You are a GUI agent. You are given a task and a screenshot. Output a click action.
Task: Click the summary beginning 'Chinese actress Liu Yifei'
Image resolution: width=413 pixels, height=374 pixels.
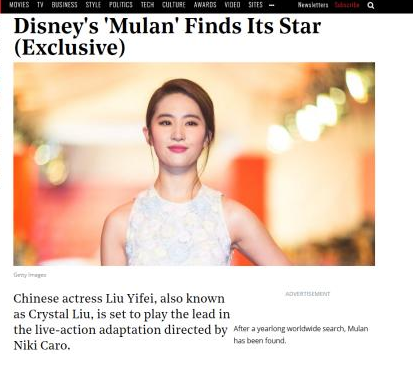coord(122,322)
